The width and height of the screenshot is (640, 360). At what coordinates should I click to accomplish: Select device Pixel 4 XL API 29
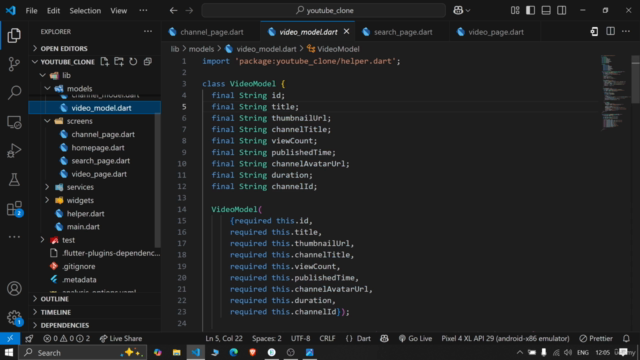pos(505,338)
